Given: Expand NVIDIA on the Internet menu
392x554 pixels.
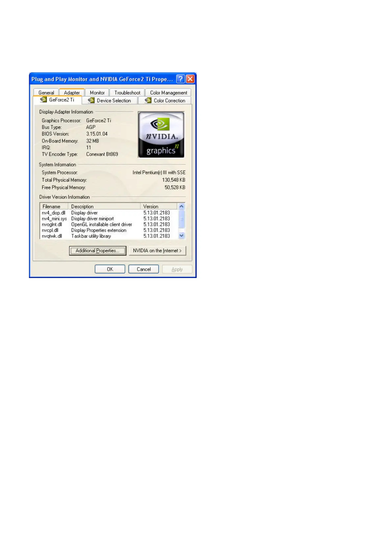Looking at the screenshot, I should tap(157, 251).
